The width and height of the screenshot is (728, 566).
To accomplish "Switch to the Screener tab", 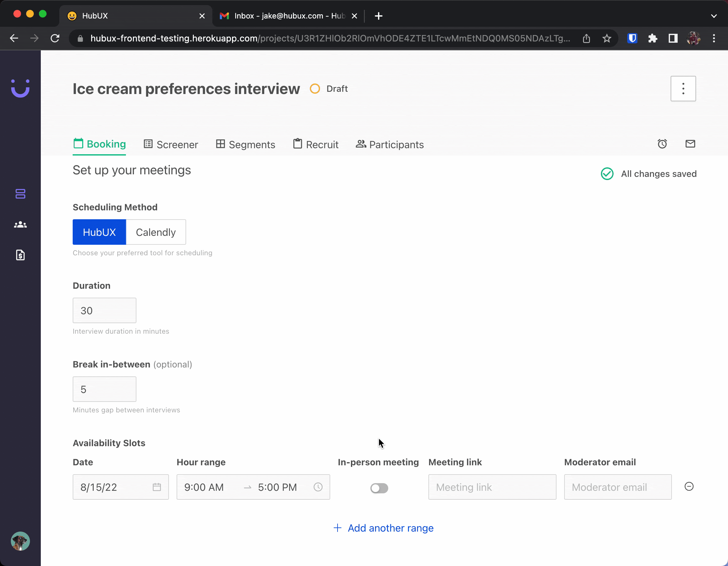I will click(x=171, y=144).
